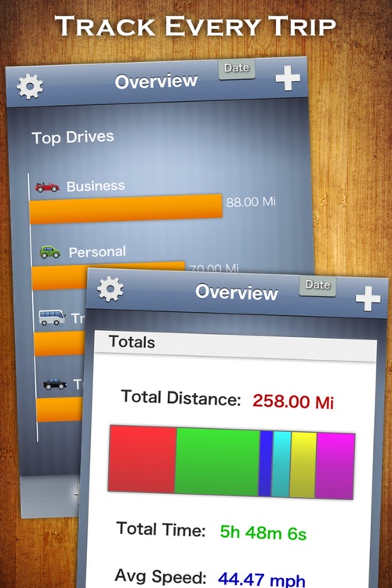
Task: Tap Date button in front Overview screen
Action: pyautogui.click(x=318, y=286)
